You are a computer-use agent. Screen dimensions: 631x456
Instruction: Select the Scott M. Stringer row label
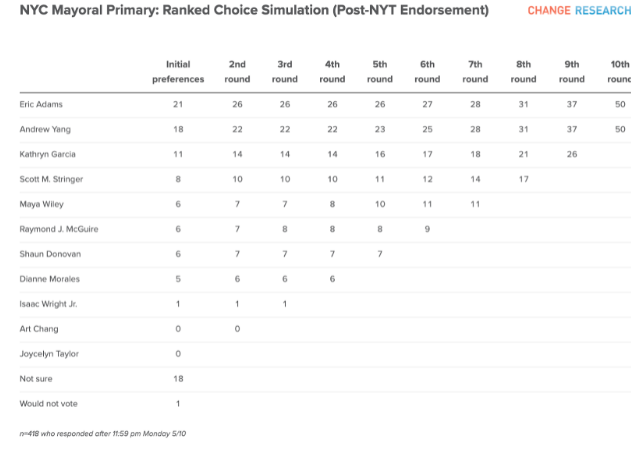[50, 179]
